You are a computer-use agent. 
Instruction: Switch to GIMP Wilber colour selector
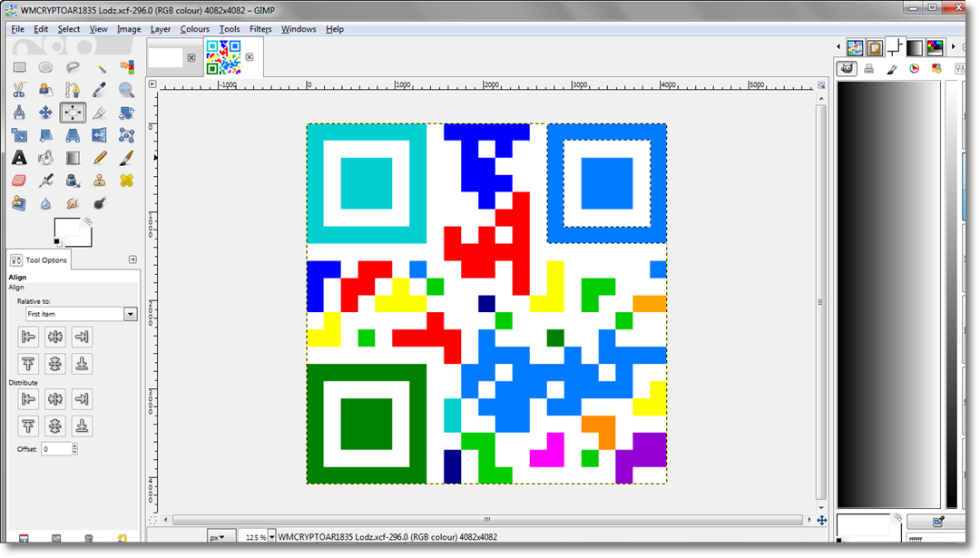pos(847,68)
